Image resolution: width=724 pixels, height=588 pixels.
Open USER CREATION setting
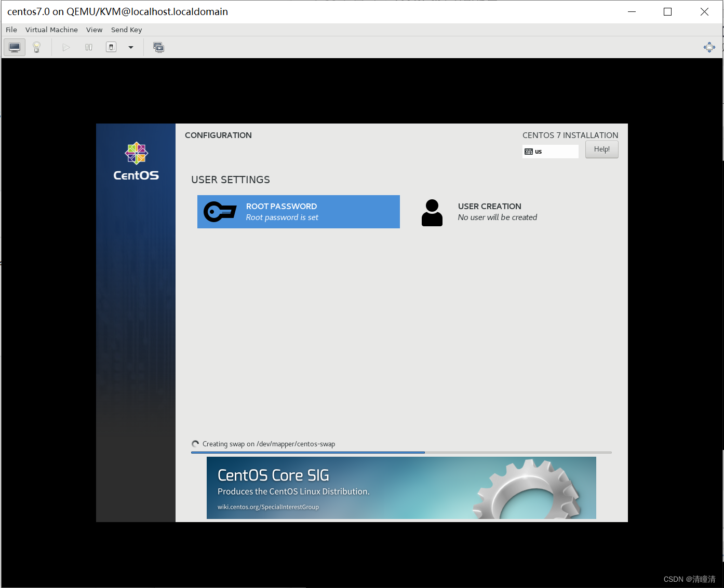pos(512,212)
